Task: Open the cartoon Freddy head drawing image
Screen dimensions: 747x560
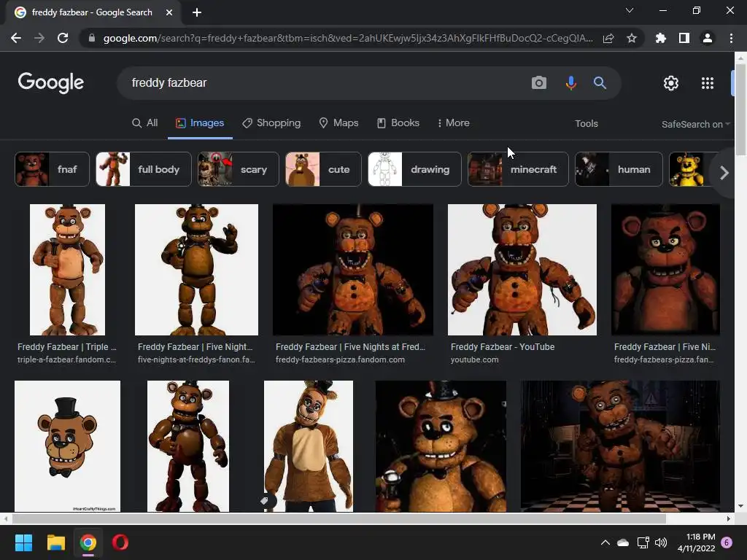Action: coord(67,446)
